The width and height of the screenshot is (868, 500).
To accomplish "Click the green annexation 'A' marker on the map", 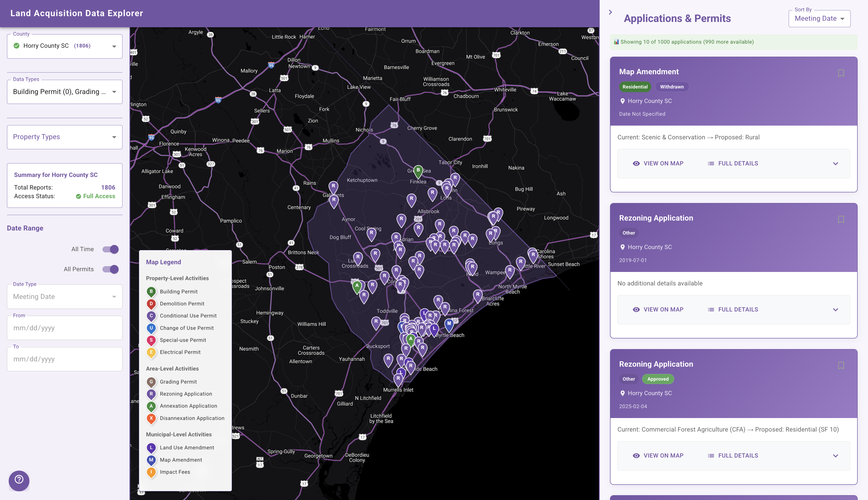I will pyautogui.click(x=357, y=285).
